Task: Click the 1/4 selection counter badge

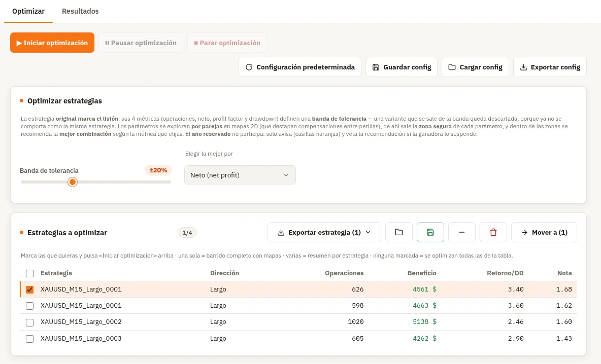Action: point(187,233)
